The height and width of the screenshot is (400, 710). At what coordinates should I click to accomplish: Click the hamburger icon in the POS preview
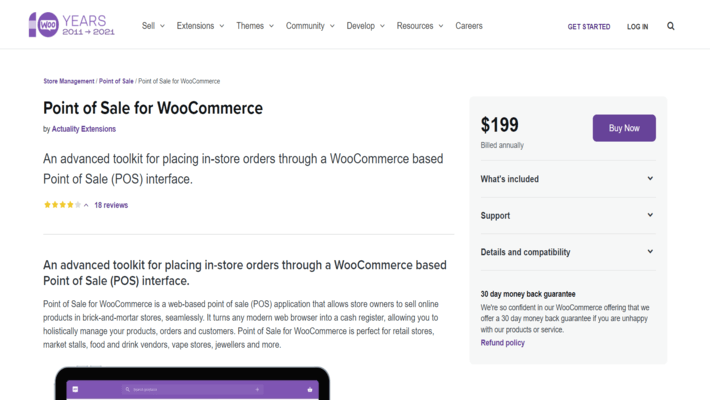[74, 388]
